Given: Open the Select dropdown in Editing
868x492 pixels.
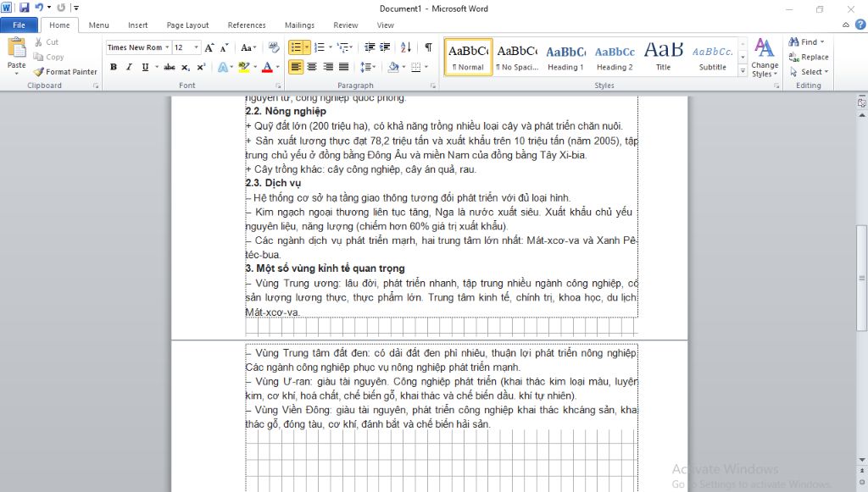Looking at the screenshot, I should click(x=809, y=72).
